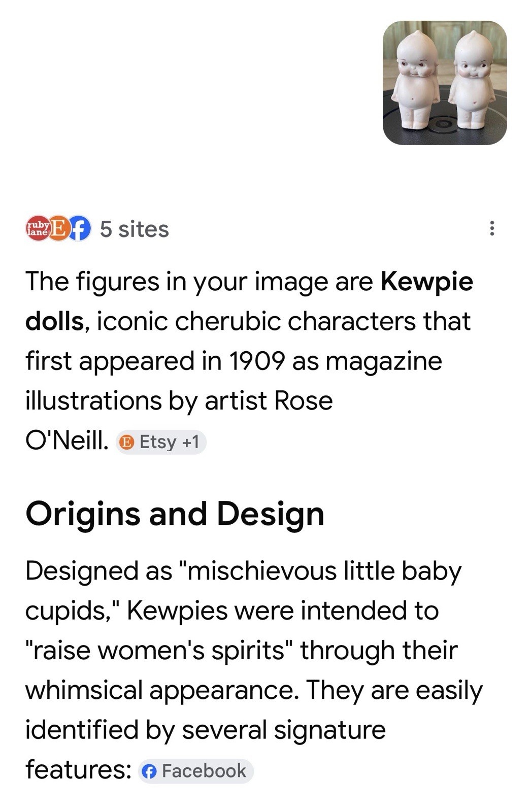
Task: Click the word features before Facebook chip
Action: pos(79,770)
